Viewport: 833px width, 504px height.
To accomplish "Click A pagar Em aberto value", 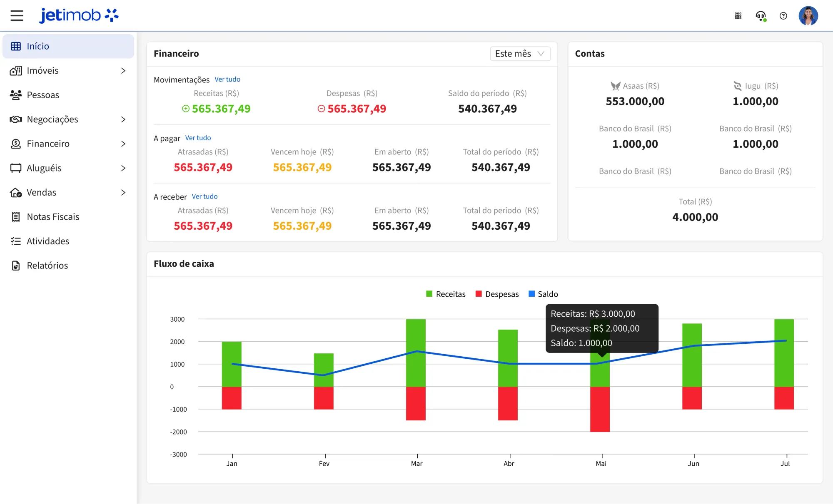I will 402,167.
